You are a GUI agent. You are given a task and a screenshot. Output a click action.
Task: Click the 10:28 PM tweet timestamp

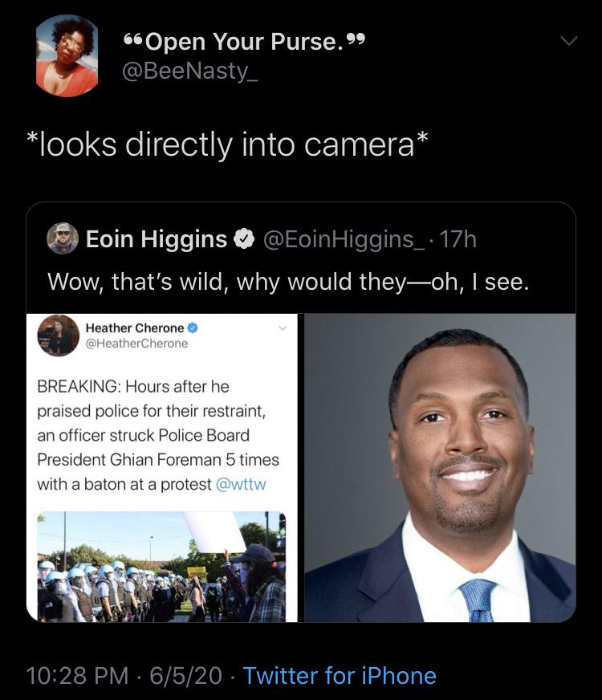pos(77,675)
